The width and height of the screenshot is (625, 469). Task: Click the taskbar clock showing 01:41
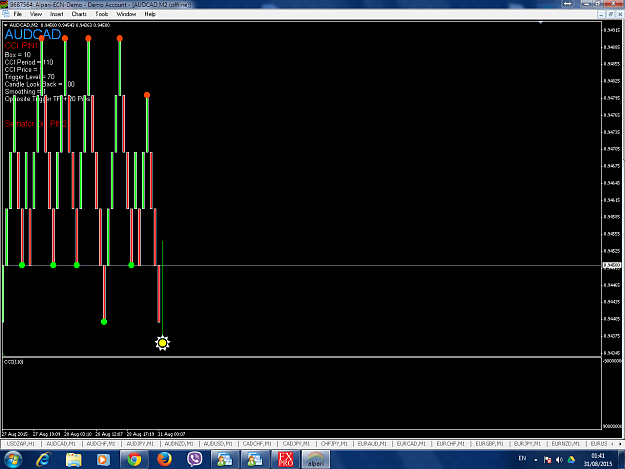(598, 460)
